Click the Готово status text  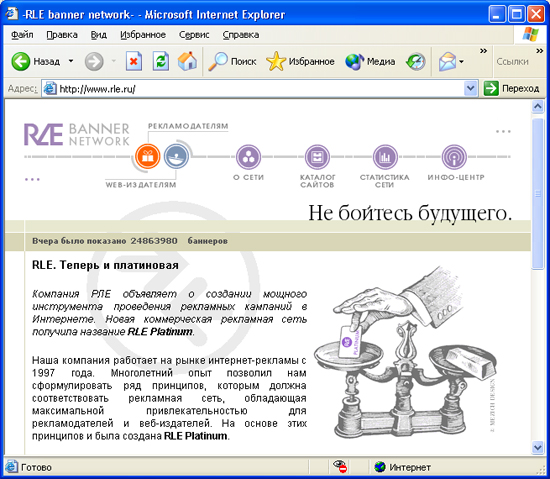[36, 467]
